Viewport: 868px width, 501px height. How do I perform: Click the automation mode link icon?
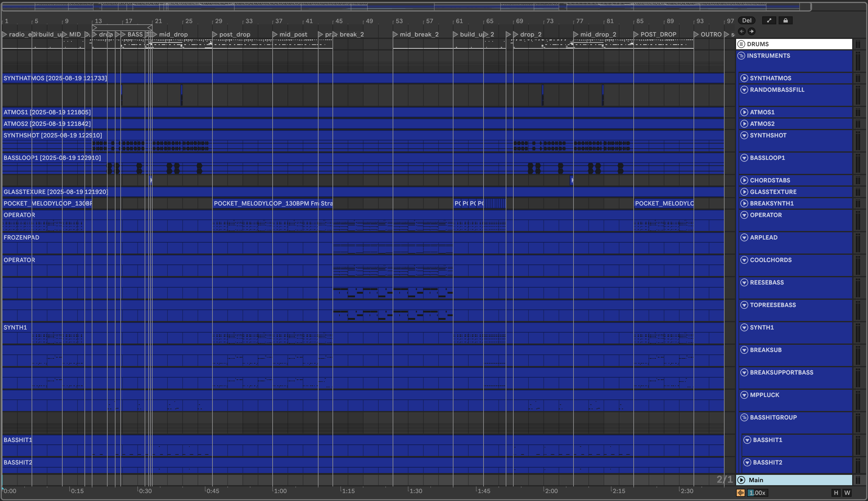769,21
